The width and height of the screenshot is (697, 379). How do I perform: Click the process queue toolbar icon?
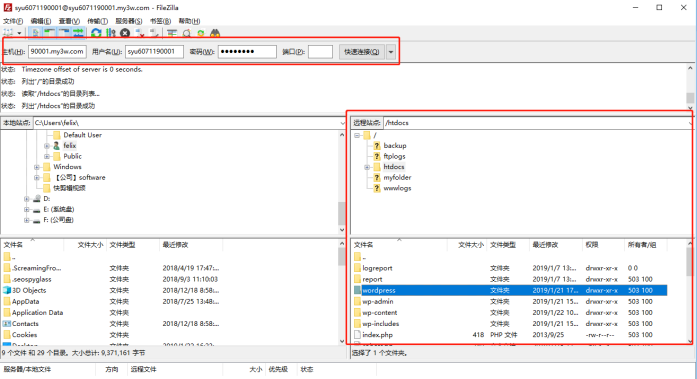(111, 33)
